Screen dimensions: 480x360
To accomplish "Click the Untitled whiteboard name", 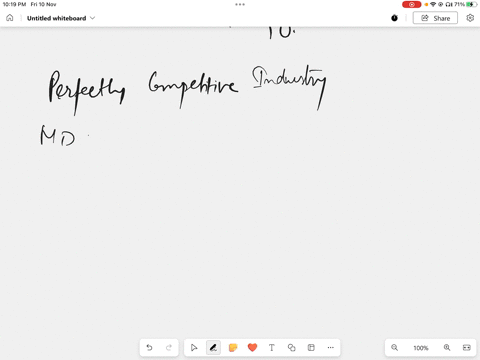I will point(56,18).
